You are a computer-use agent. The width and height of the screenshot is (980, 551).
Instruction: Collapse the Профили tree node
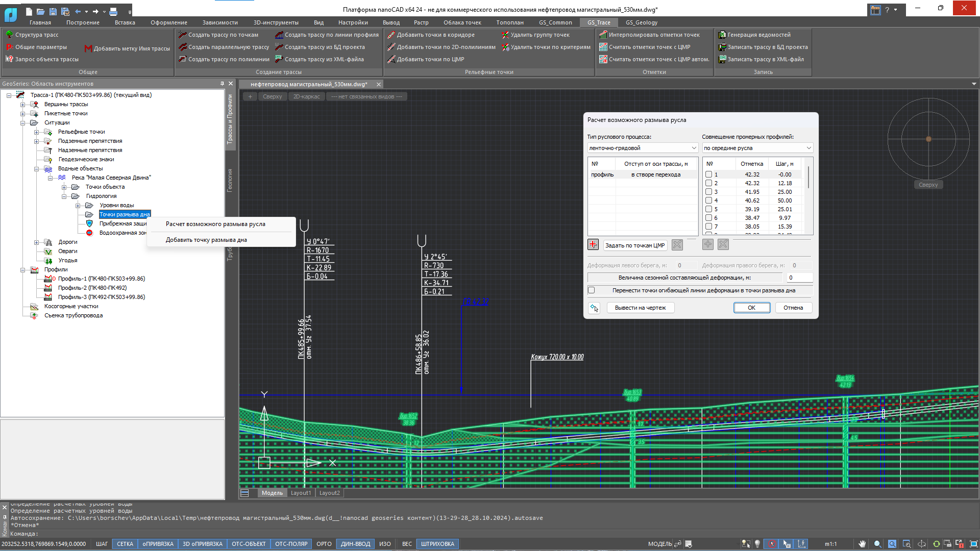pyautogui.click(x=22, y=269)
